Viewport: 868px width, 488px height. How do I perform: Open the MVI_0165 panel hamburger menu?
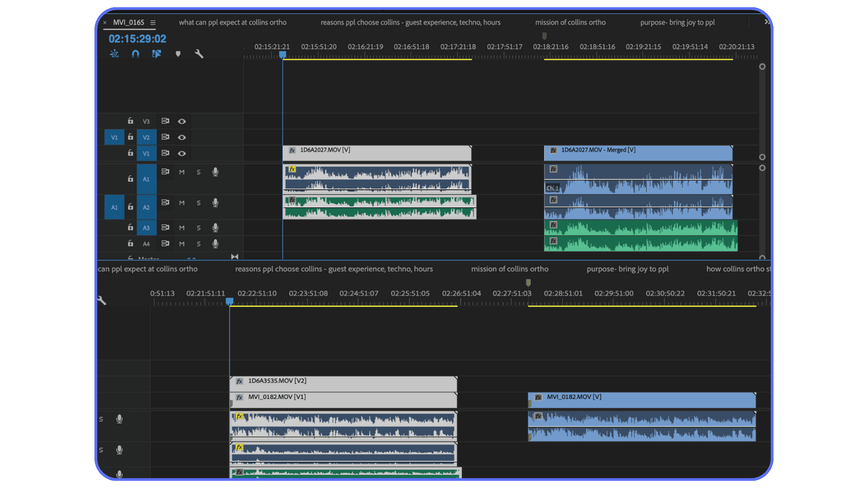tap(153, 22)
